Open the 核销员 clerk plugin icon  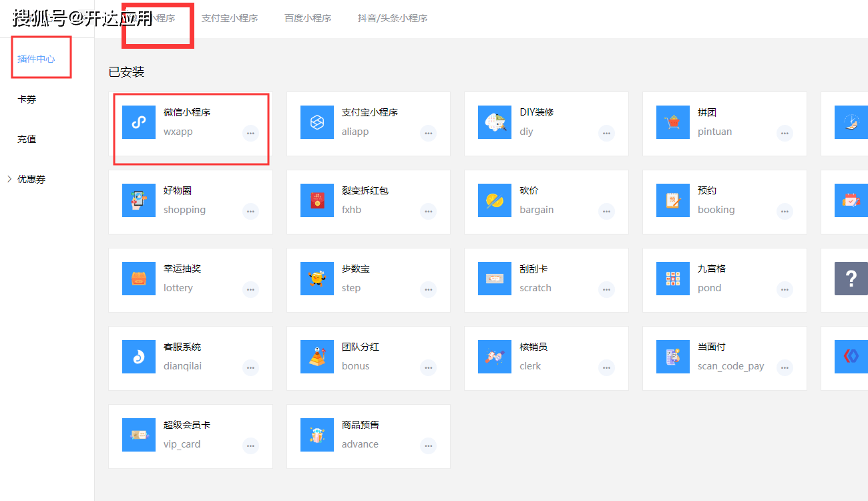[495, 357]
